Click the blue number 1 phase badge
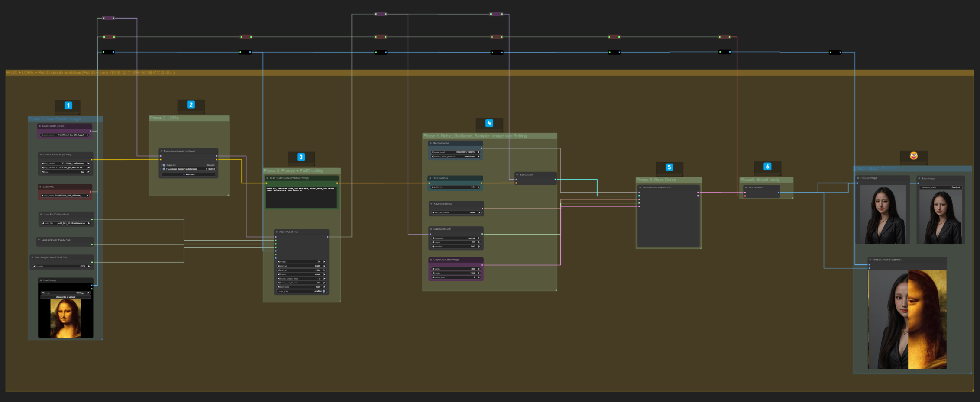Viewport: 980px width, 402px height. click(x=68, y=106)
